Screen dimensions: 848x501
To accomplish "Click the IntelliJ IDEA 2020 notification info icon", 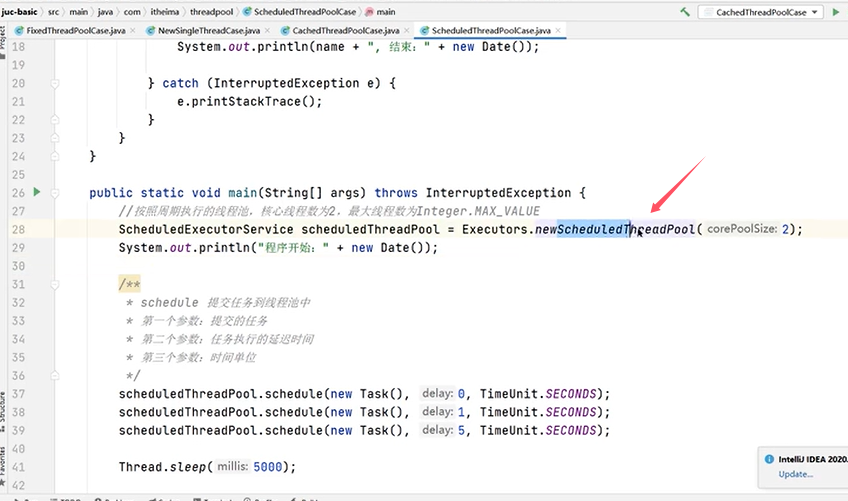I will click(769, 459).
